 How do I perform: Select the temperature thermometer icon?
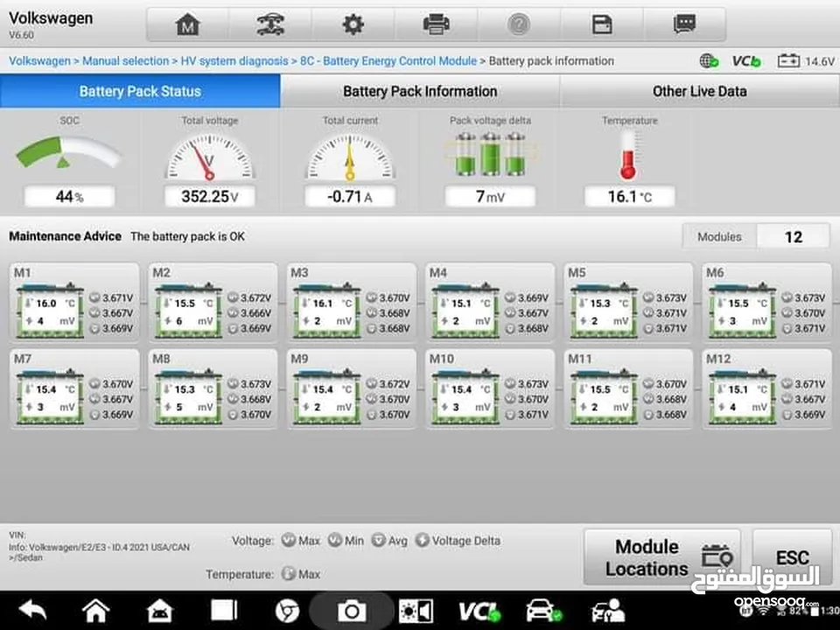click(628, 156)
